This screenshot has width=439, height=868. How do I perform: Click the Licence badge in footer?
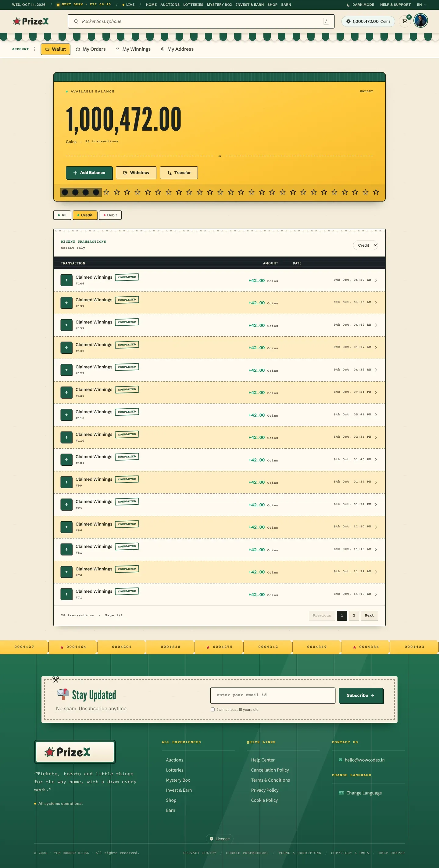click(220, 839)
